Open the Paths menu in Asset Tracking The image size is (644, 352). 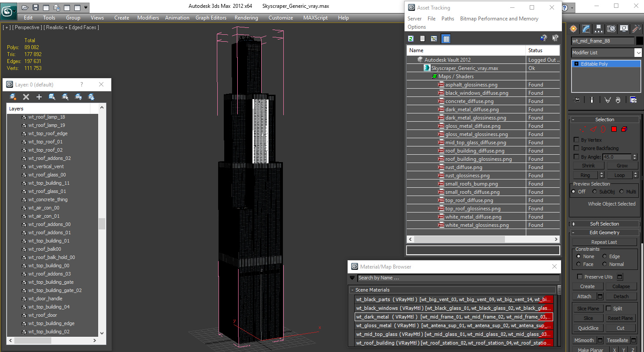tap(448, 19)
